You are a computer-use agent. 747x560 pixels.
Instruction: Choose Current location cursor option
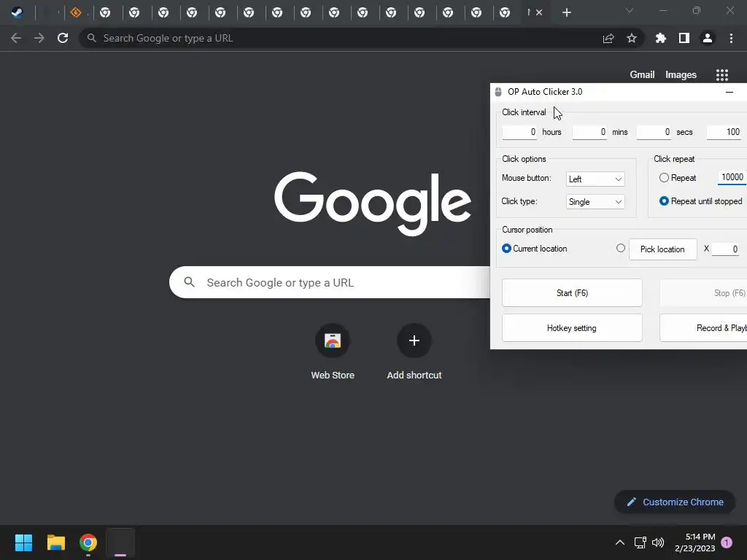click(x=506, y=249)
